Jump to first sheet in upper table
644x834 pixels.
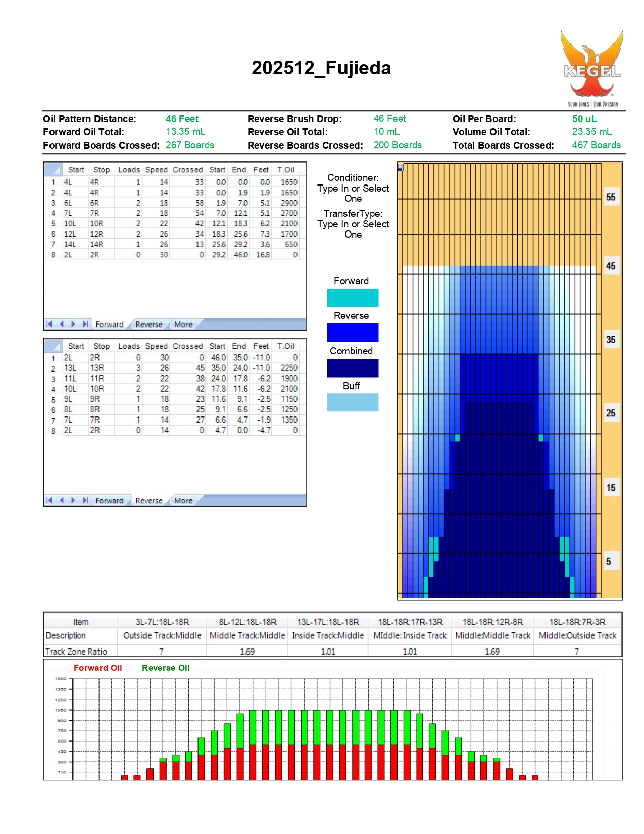pos(49,324)
